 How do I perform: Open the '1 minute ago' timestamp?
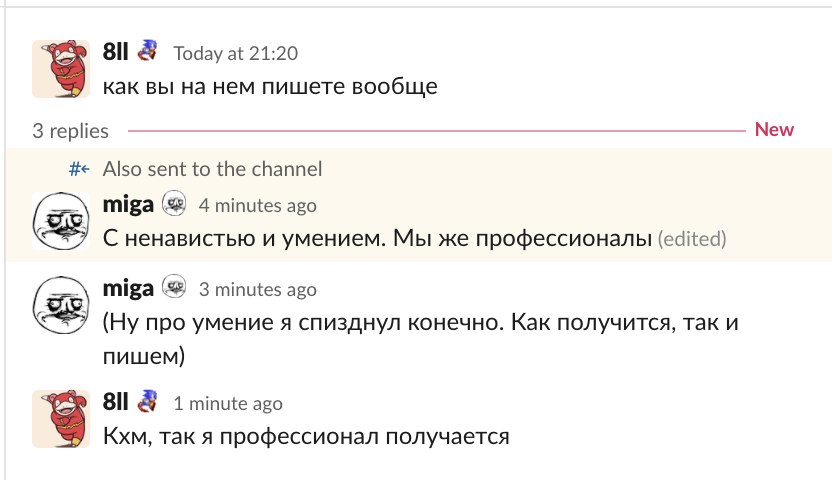pos(227,404)
